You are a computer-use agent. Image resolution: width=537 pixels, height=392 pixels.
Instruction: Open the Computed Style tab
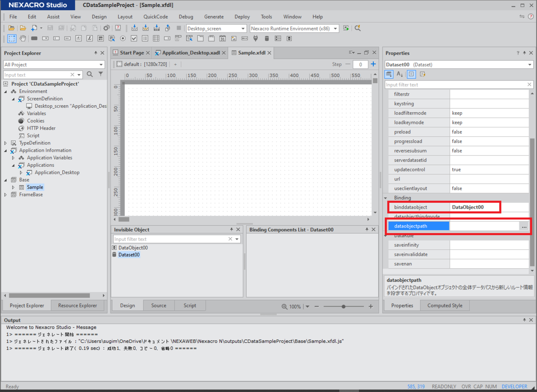coord(444,306)
